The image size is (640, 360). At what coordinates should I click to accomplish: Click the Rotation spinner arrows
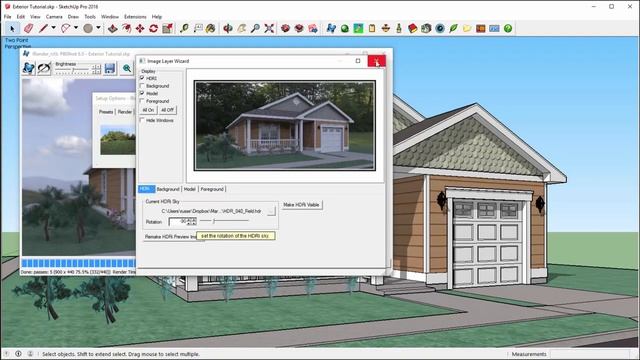coord(192,222)
